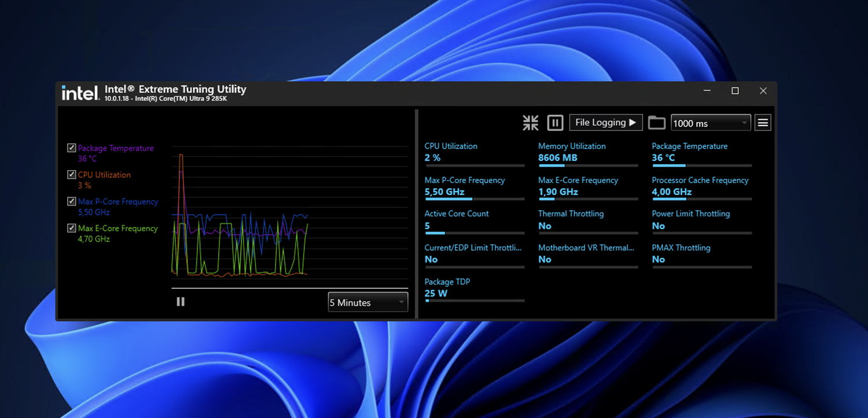Image resolution: width=868 pixels, height=418 pixels.
Task: Click the compact view inward-arrows icon
Action: 531,123
